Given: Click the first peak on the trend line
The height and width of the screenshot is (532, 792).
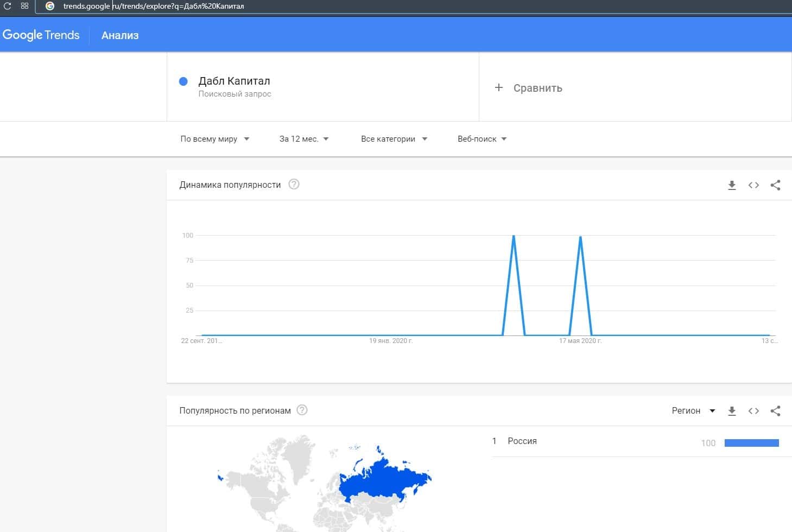Looking at the screenshot, I should coord(514,236).
